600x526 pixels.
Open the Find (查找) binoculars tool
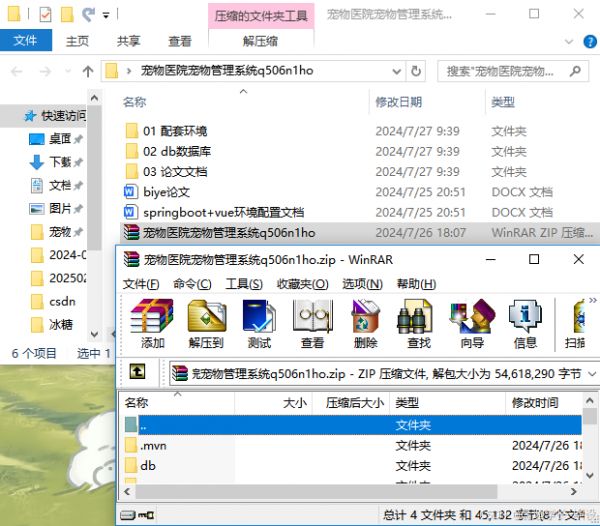pyautogui.click(x=419, y=324)
